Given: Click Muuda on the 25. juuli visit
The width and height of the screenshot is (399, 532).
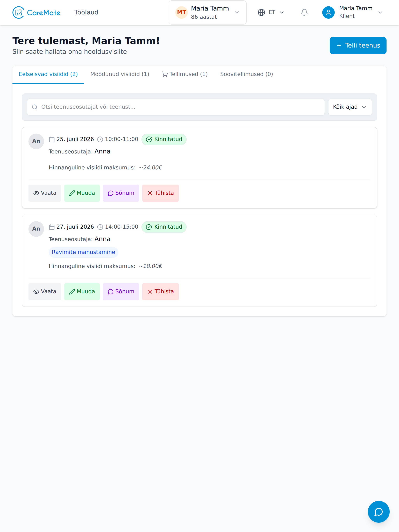Looking at the screenshot, I should click(x=82, y=193).
